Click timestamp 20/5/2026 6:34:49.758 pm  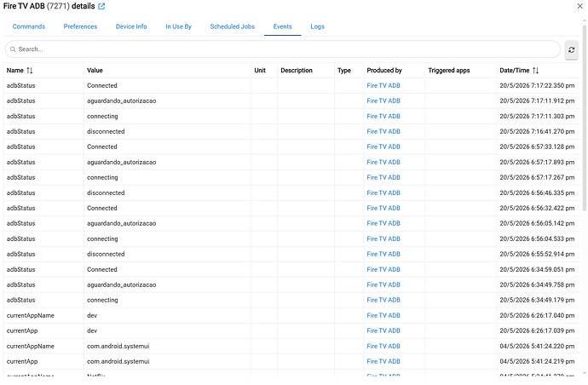[537, 284]
